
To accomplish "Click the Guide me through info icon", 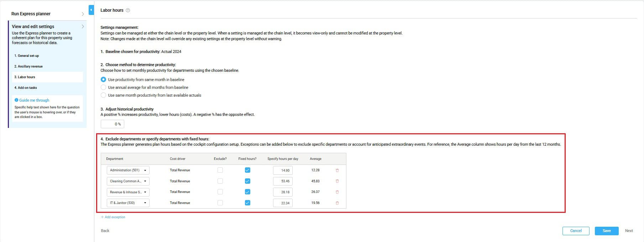I will [x=16, y=100].
